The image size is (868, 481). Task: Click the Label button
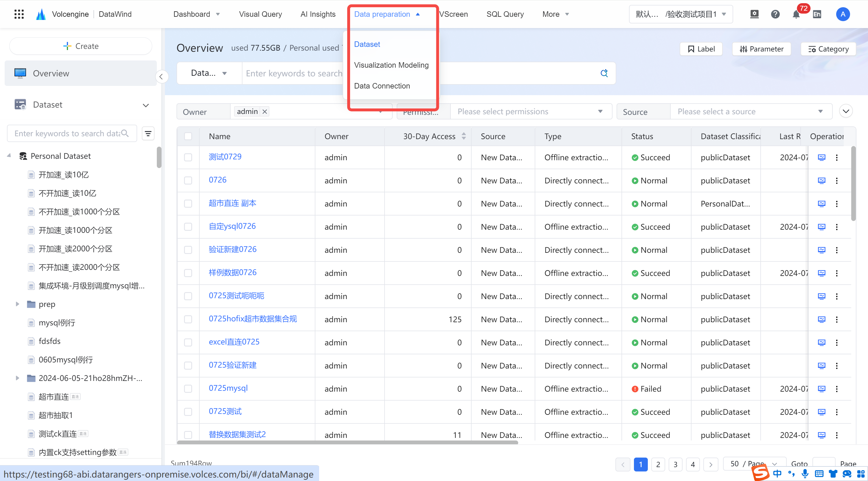coord(701,49)
